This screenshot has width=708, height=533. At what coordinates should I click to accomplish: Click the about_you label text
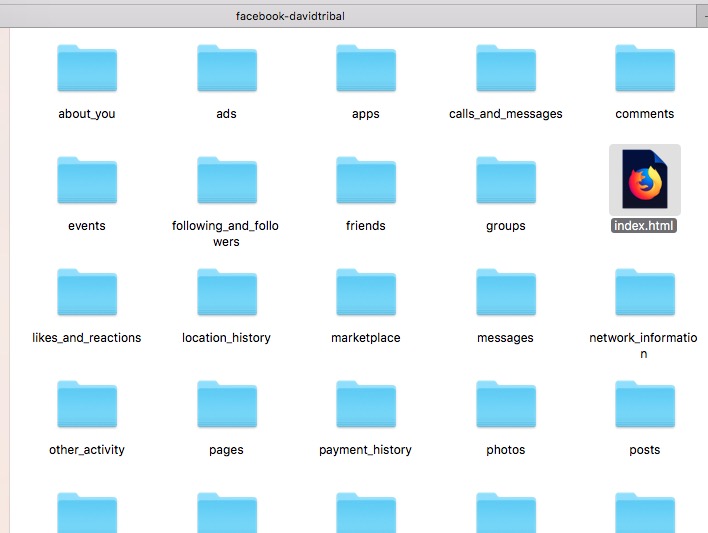tap(87, 114)
